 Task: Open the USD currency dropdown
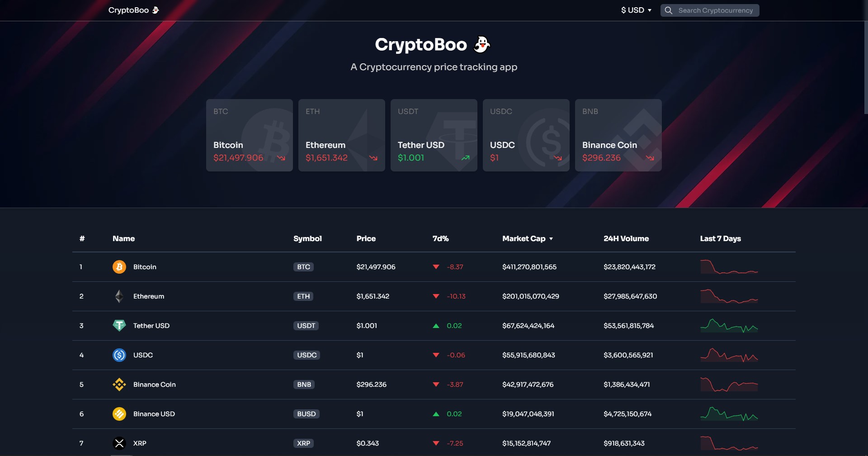click(x=636, y=10)
